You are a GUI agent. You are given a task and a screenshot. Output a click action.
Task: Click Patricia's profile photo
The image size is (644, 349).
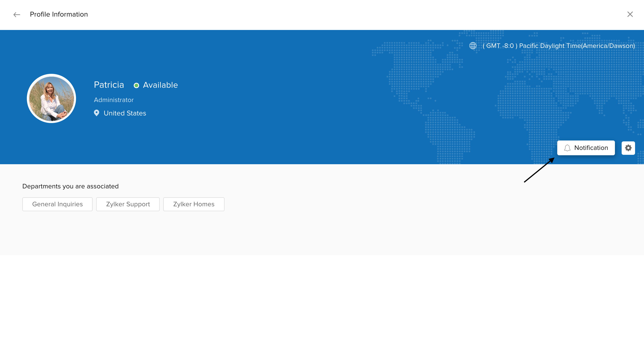pos(51,98)
